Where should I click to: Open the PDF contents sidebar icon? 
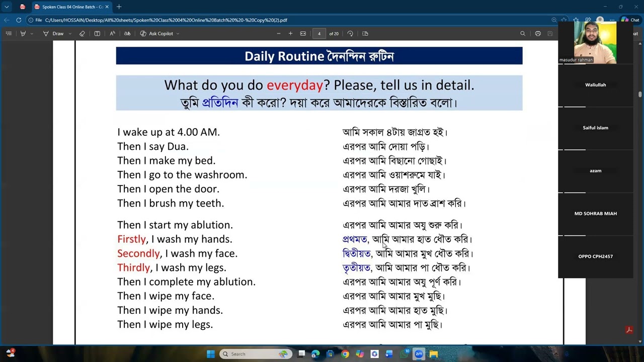(x=9, y=34)
